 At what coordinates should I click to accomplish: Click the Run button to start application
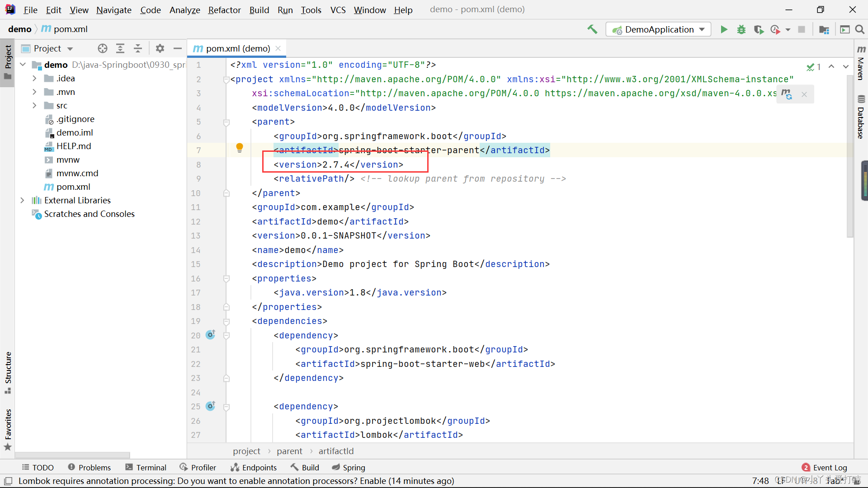click(723, 28)
